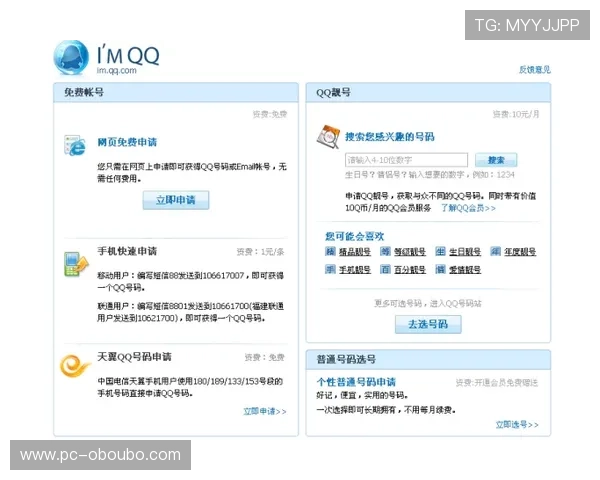
Task: Click the icon beside 爱情靓号
Action: [440, 269]
